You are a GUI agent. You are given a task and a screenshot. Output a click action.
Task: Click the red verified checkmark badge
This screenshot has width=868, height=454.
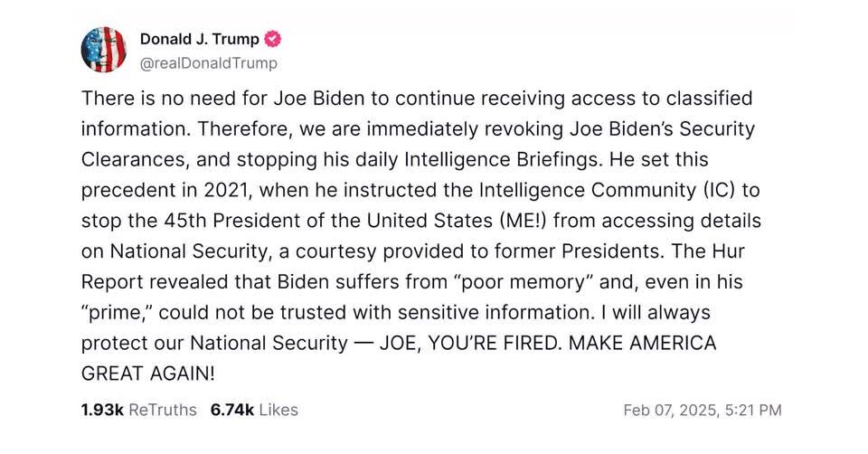[x=272, y=39]
